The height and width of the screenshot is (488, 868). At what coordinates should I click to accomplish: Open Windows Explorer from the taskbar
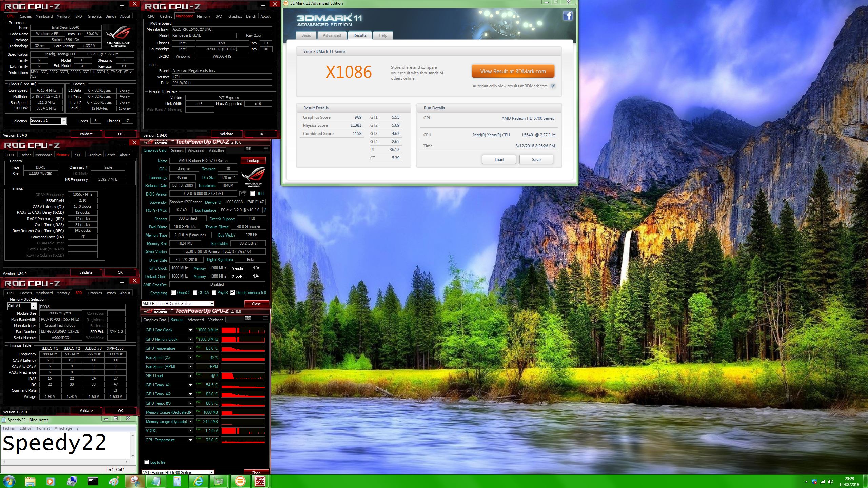(30, 481)
